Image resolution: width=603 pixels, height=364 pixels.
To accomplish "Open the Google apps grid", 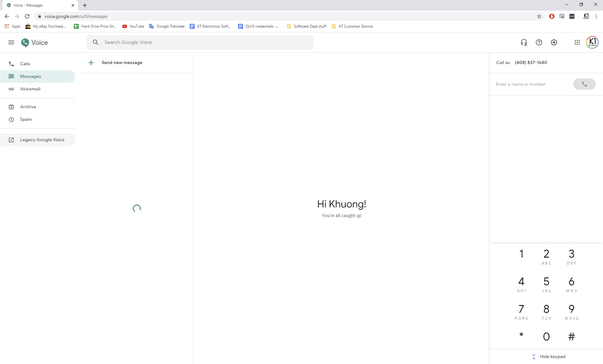I will pos(577,42).
